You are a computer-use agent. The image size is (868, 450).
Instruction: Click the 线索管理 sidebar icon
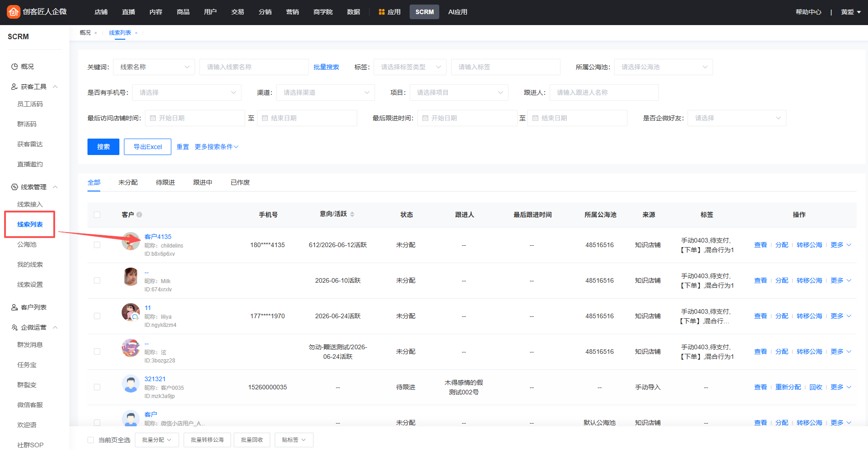click(15, 187)
